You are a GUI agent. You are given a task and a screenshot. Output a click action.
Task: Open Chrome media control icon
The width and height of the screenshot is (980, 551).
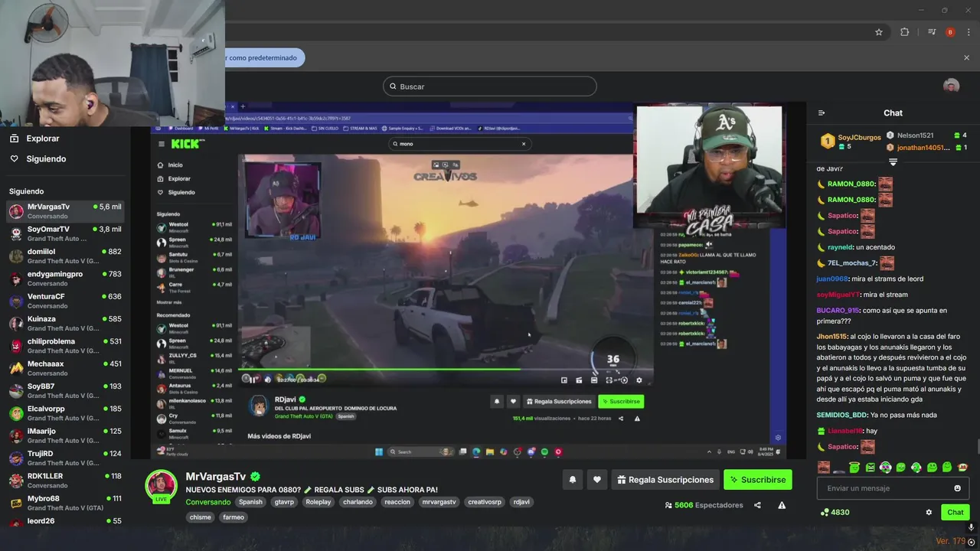[932, 32]
